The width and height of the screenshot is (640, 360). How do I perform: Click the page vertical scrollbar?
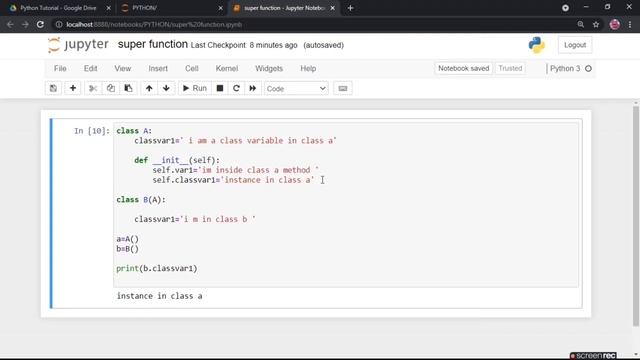636,216
